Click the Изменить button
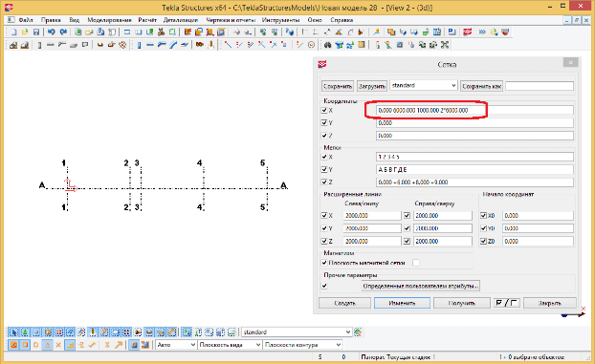The width and height of the screenshot is (595, 364). [x=402, y=303]
